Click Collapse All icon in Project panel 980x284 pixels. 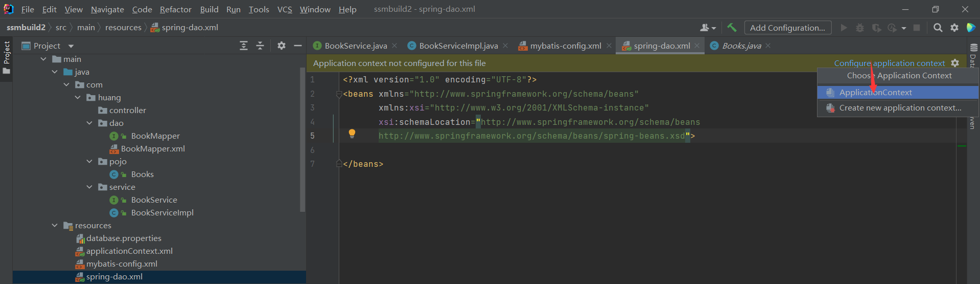pyautogui.click(x=260, y=46)
